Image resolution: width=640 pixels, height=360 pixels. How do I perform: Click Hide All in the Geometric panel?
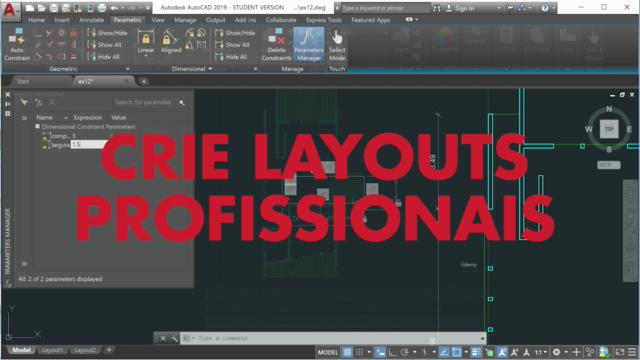pos(104,57)
